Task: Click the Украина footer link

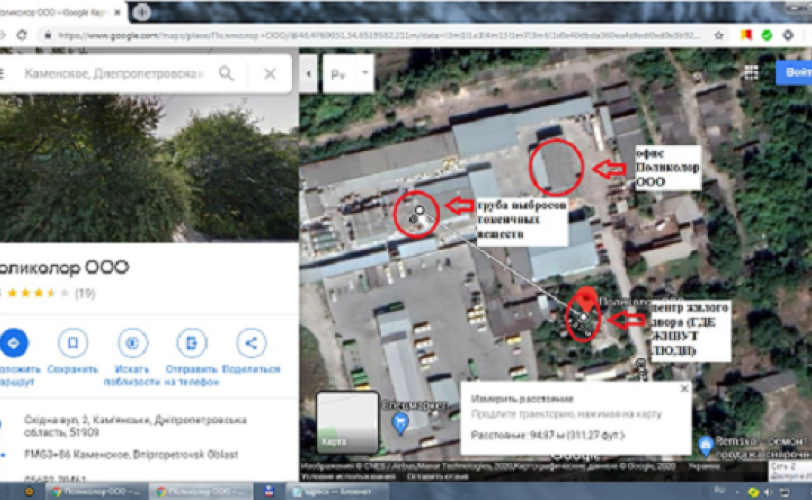Action: (x=703, y=466)
